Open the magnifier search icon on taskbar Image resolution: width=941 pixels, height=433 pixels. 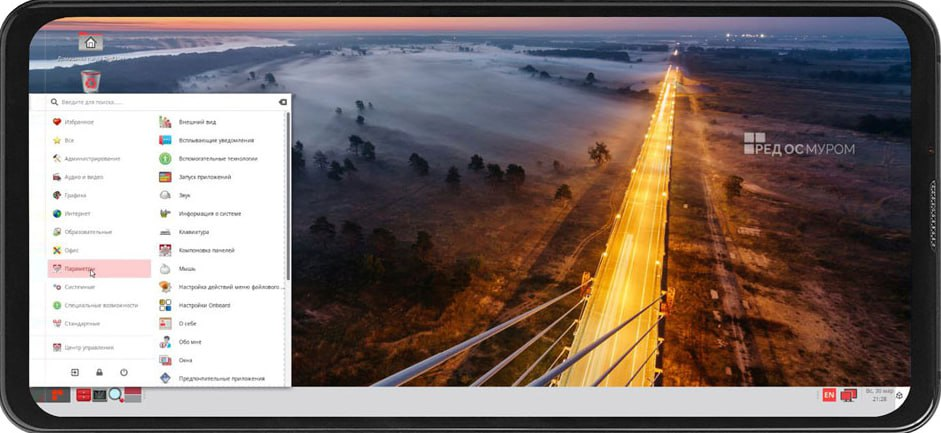click(x=115, y=395)
